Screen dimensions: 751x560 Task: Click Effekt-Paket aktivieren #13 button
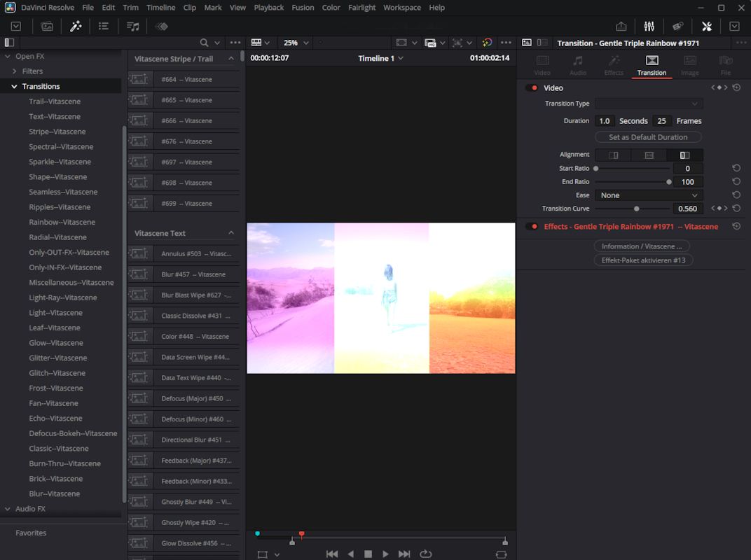tap(643, 260)
